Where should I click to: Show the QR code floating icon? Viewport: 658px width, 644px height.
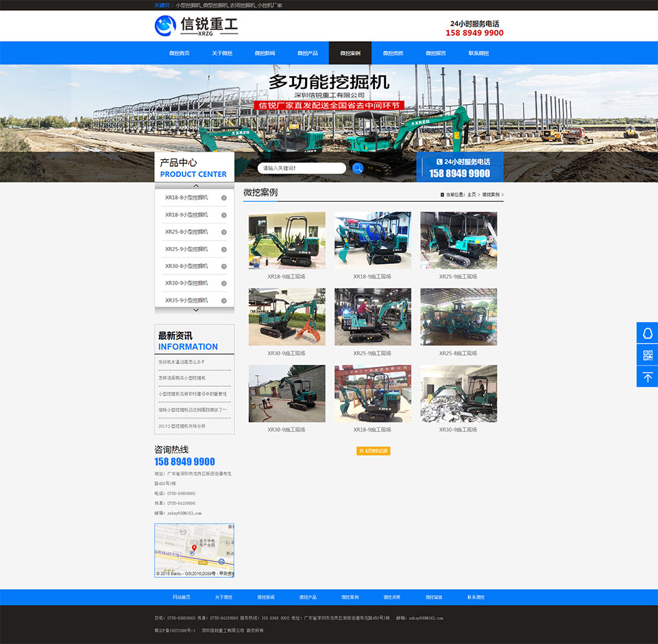tap(648, 355)
